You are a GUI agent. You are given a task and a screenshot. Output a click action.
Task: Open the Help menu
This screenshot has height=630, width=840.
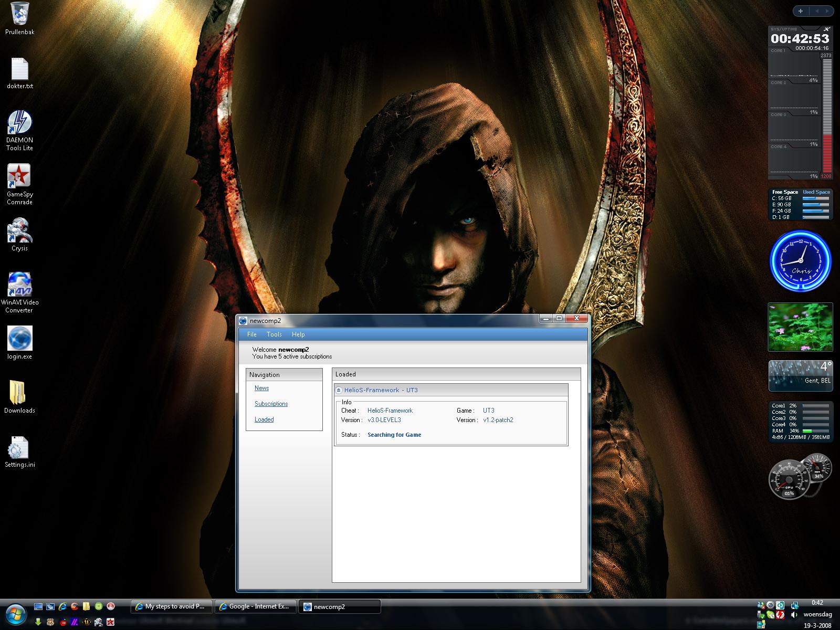[298, 334]
